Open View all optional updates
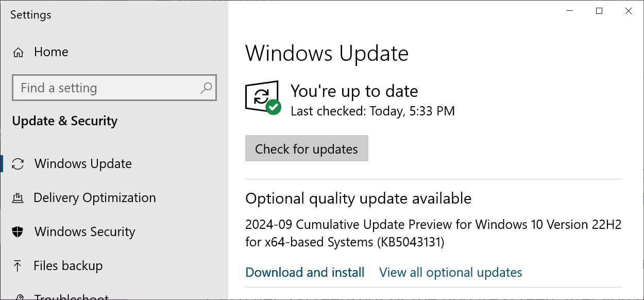This screenshot has height=300, width=644. tap(450, 272)
